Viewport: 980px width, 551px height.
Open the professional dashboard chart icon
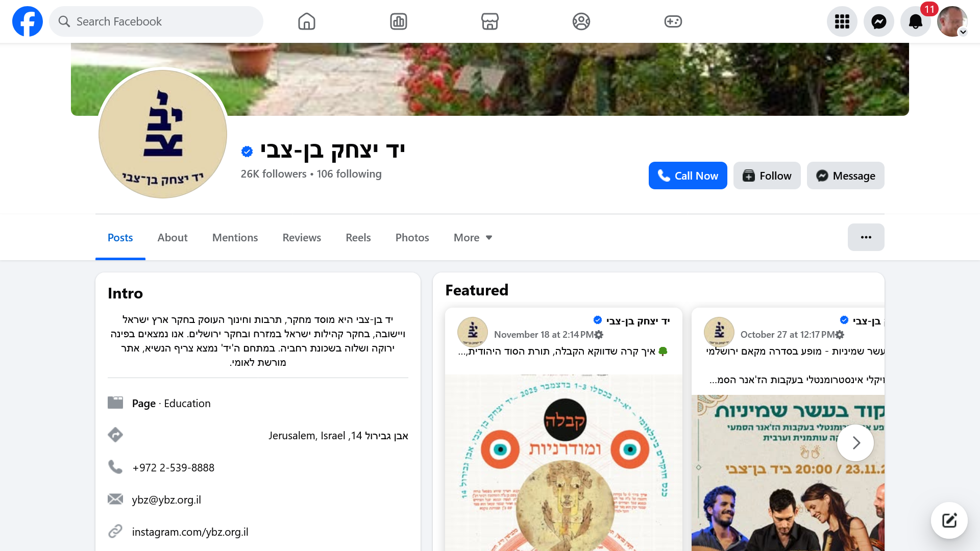[398, 21]
